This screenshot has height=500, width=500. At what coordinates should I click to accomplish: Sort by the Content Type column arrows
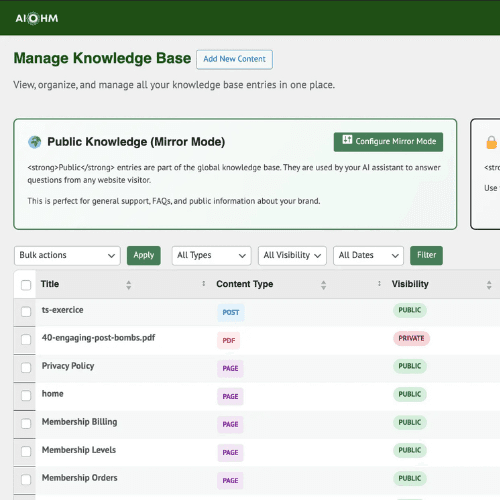323,285
